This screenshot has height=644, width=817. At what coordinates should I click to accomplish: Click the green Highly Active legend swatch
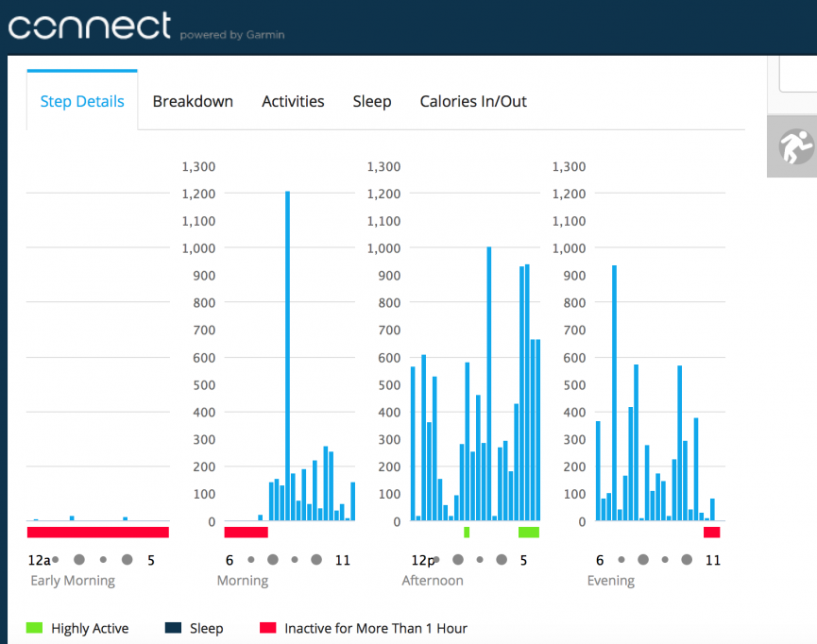34,628
